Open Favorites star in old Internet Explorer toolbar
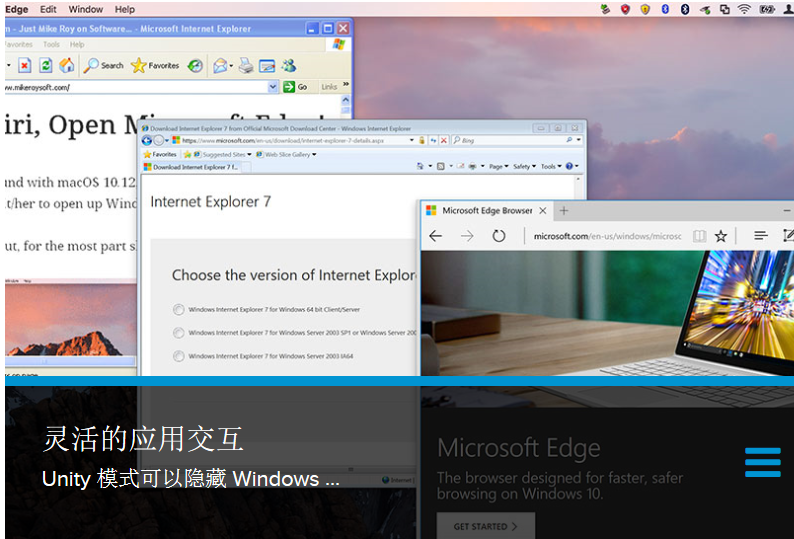794x539 pixels. (155, 65)
